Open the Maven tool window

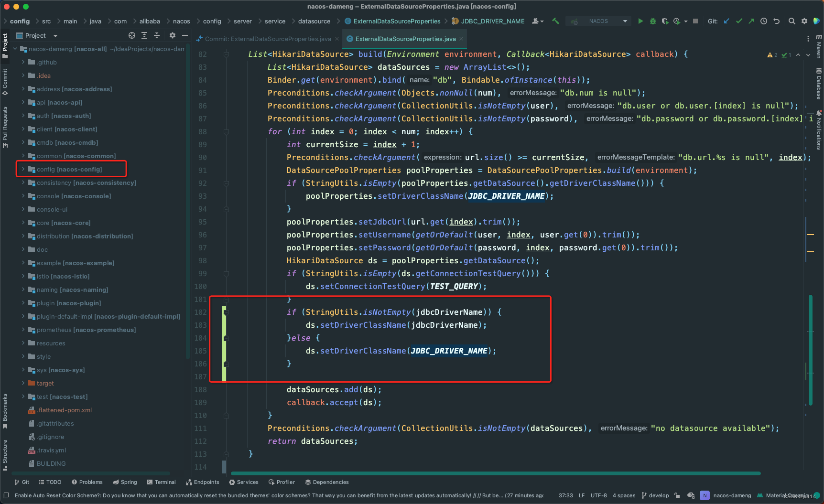[x=819, y=46]
